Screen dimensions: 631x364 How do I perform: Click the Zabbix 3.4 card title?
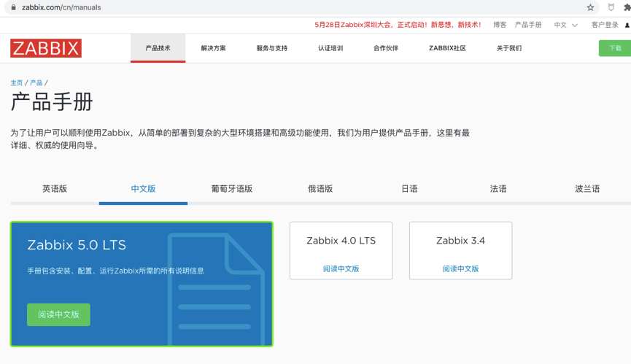pyautogui.click(x=460, y=241)
